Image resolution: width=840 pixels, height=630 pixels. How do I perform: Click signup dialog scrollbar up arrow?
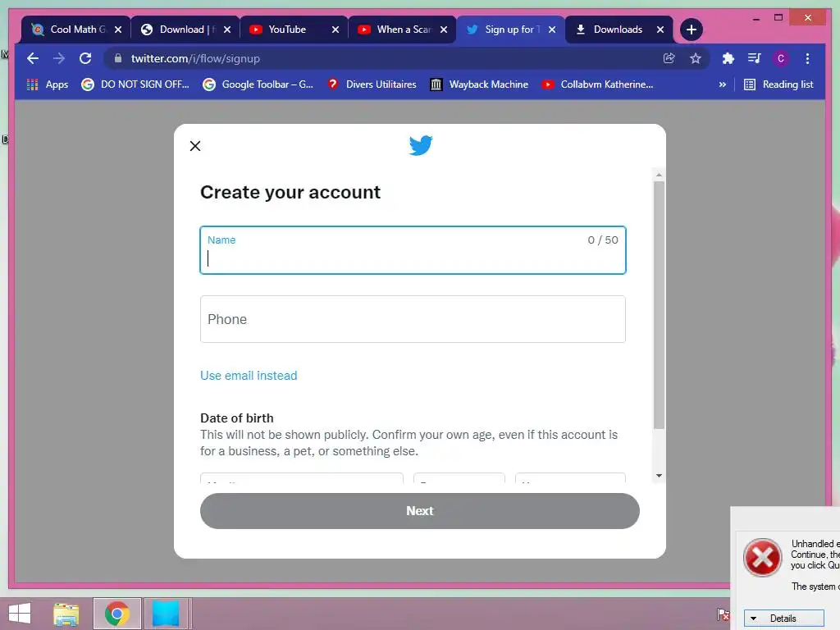pos(659,176)
